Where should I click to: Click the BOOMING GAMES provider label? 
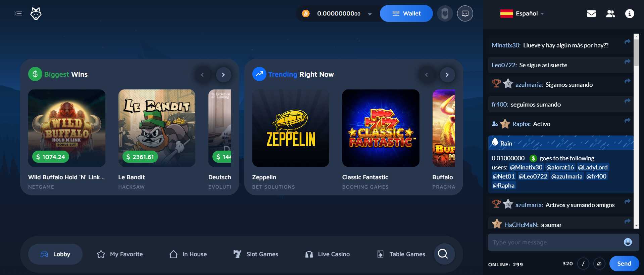click(365, 187)
